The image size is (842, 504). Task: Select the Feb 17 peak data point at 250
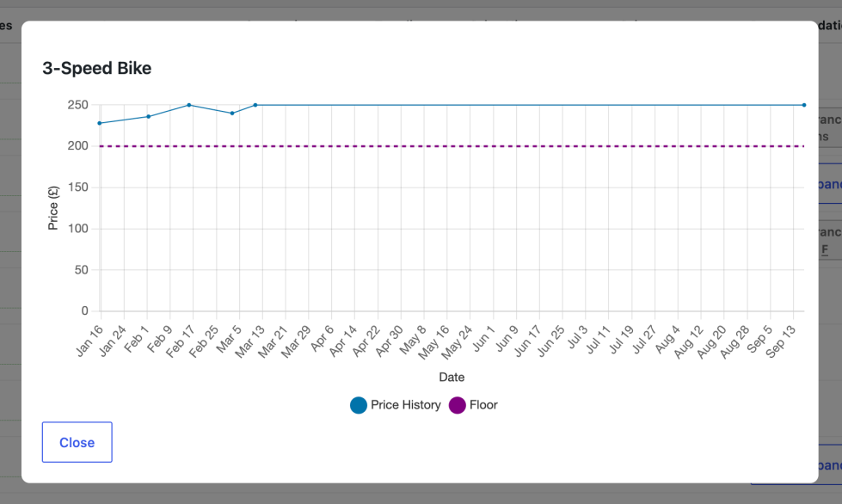point(189,105)
